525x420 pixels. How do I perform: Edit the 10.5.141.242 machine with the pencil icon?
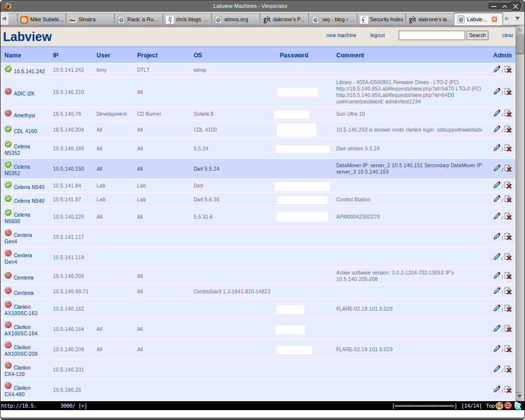(x=497, y=69)
